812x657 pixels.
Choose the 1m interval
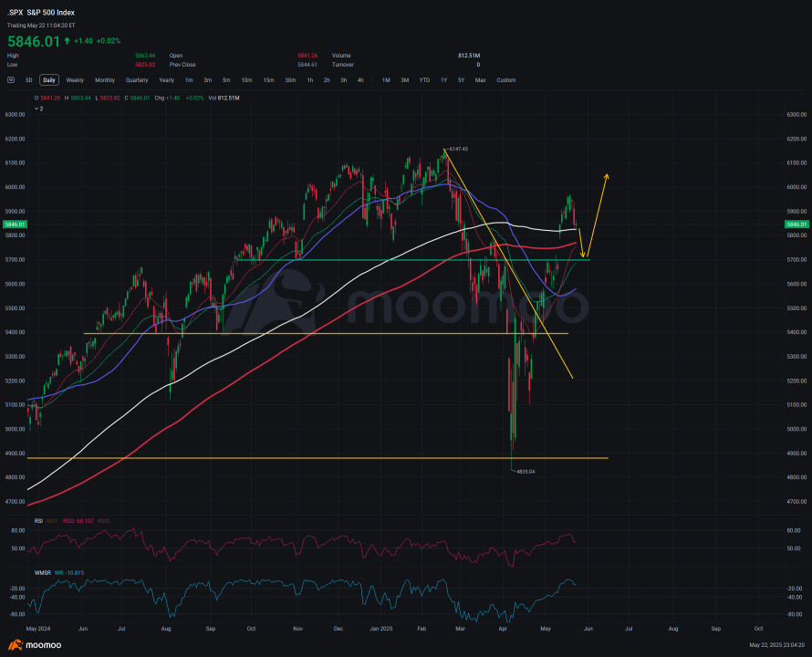click(189, 80)
